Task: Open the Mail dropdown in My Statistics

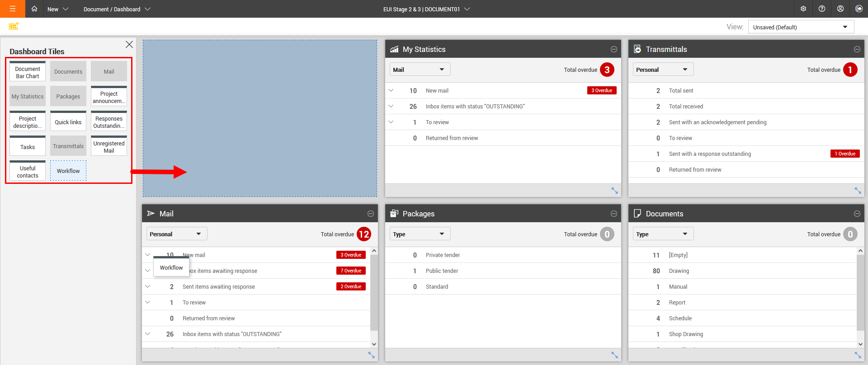Action: tap(420, 70)
